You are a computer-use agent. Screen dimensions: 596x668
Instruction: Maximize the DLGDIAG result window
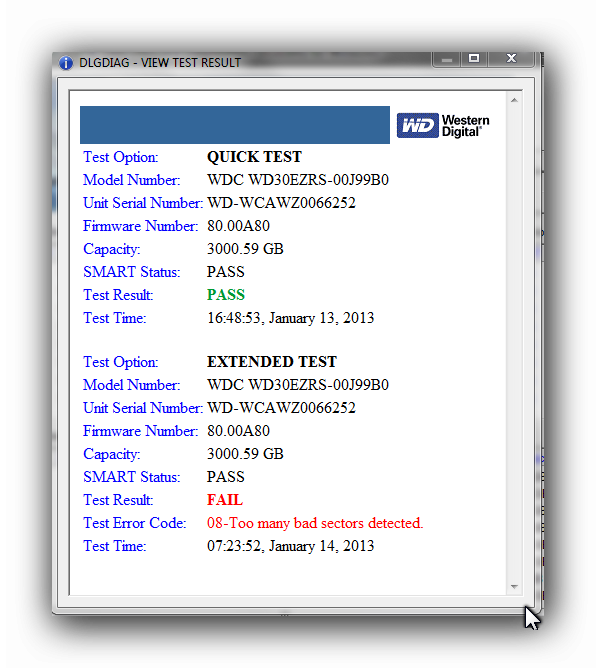tap(474, 59)
